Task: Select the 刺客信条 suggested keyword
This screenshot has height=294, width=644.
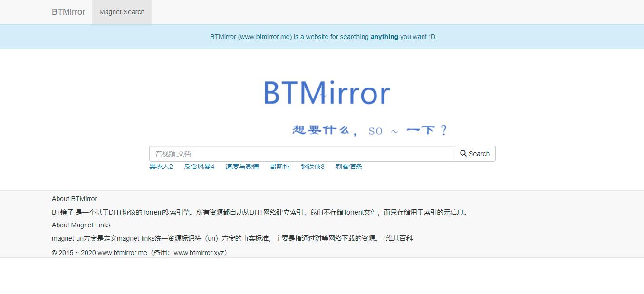Action: (x=349, y=167)
